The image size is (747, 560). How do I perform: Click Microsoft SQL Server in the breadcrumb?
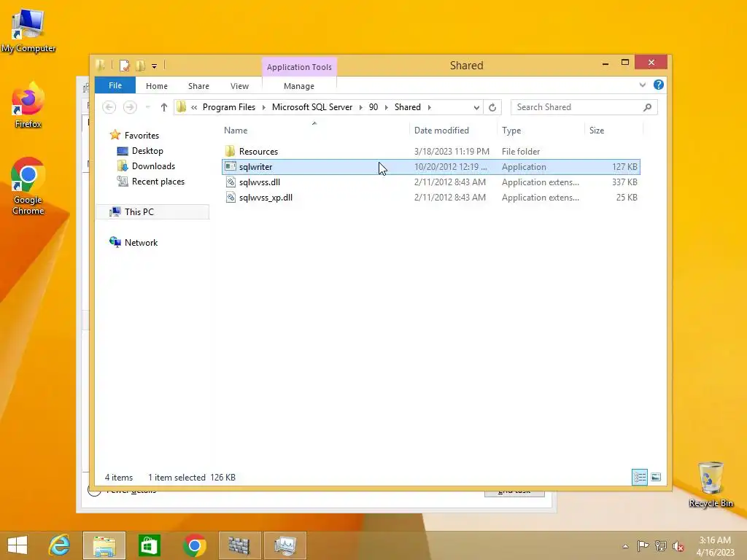click(312, 107)
